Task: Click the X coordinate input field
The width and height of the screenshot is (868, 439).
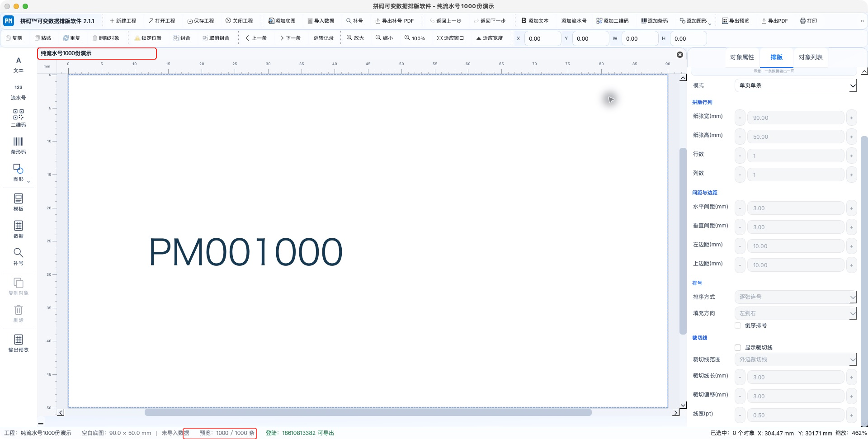Action: click(542, 38)
